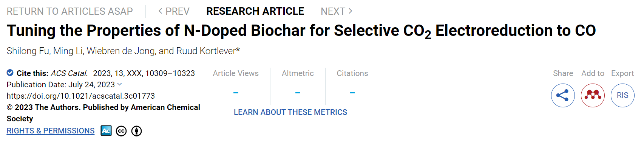The height and width of the screenshot is (141, 644).
Task: Click the left chevron before PREV
Action: coord(160,11)
